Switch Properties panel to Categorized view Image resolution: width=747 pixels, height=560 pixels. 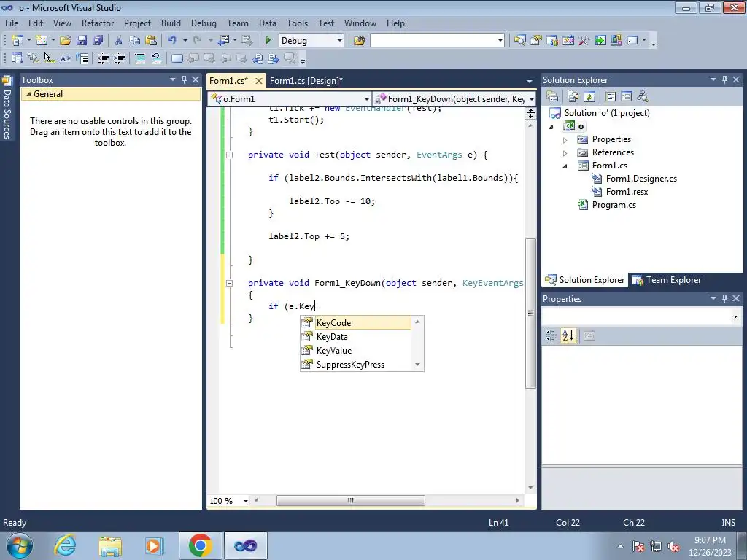pos(551,335)
